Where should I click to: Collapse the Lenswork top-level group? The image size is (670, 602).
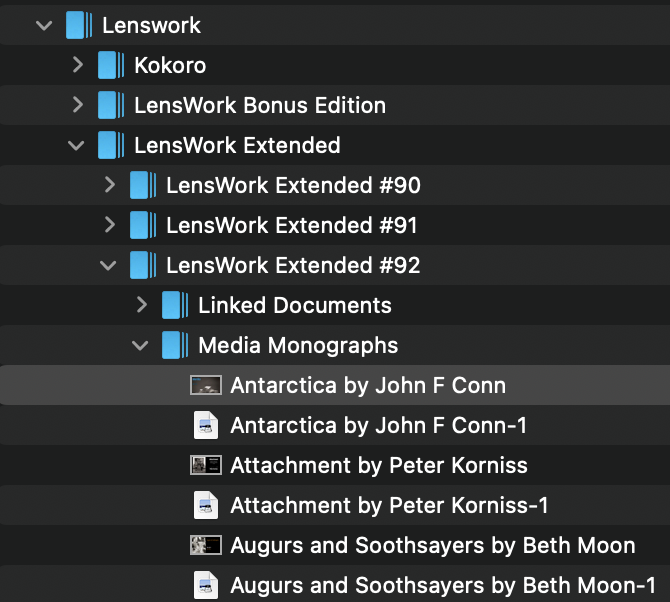coord(44,25)
